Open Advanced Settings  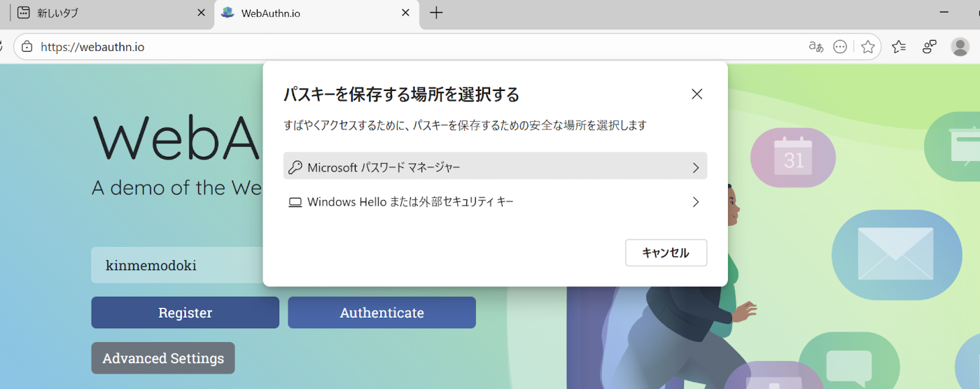pos(163,358)
